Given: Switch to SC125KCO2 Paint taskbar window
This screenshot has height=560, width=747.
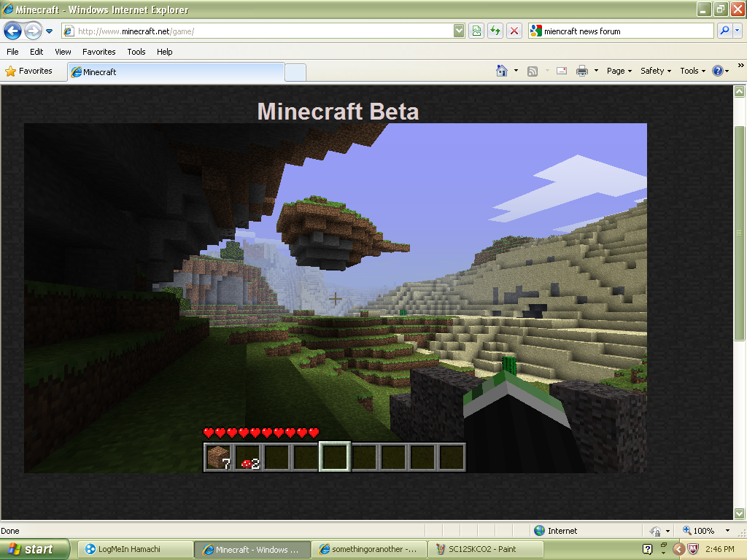Looking at the screenshot, I should (x=485, y=549).
